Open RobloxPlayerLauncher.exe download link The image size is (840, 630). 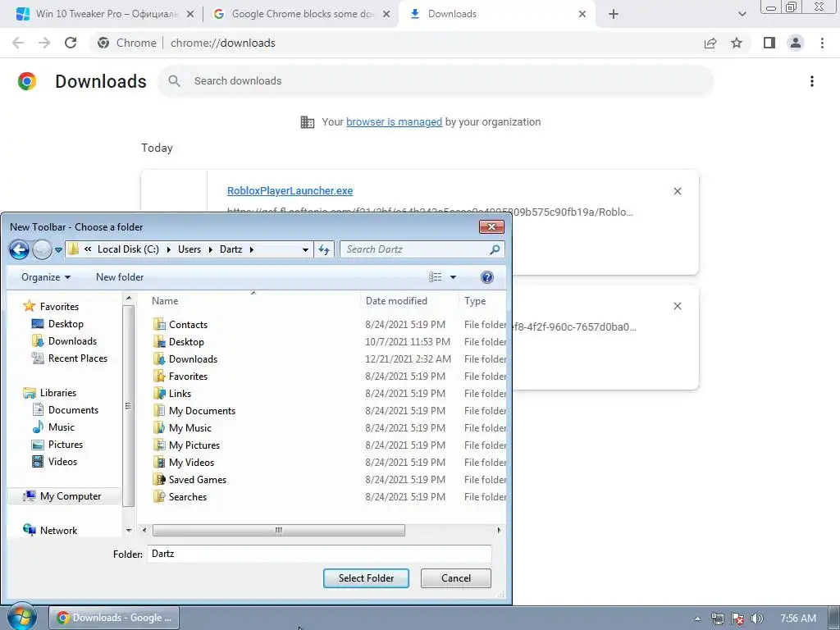point(290,190)
